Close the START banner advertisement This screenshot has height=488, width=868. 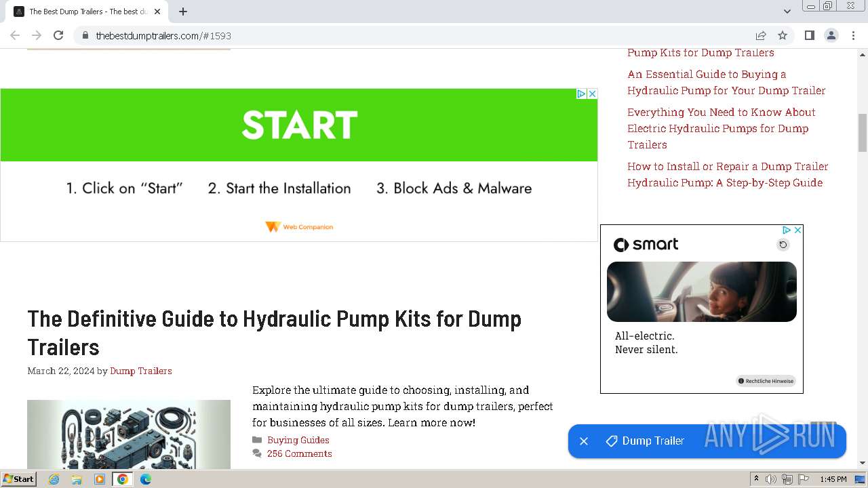(592, 94)
